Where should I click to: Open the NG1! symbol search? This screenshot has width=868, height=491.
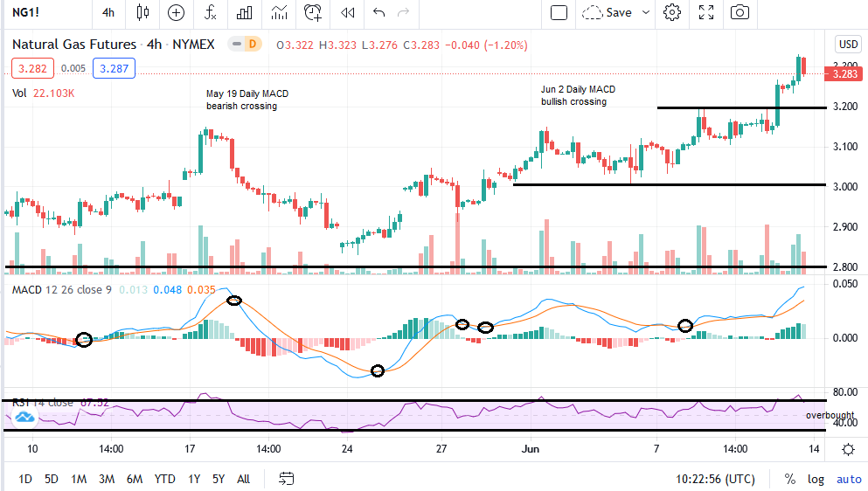(x=25, y=12)
